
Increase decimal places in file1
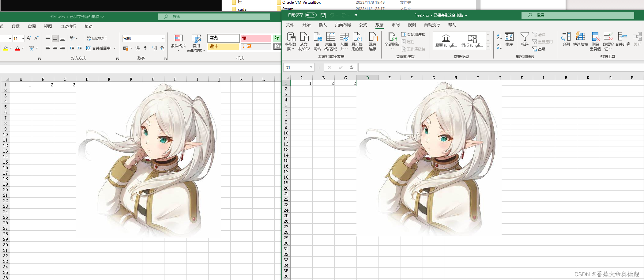point(155,48)
